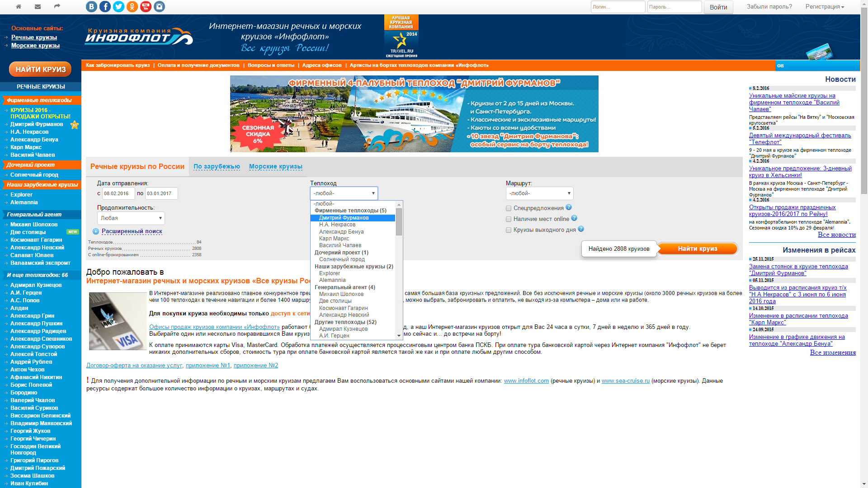Open the www.infoflot.com link
868x488 pixels.
click(526, 381)
